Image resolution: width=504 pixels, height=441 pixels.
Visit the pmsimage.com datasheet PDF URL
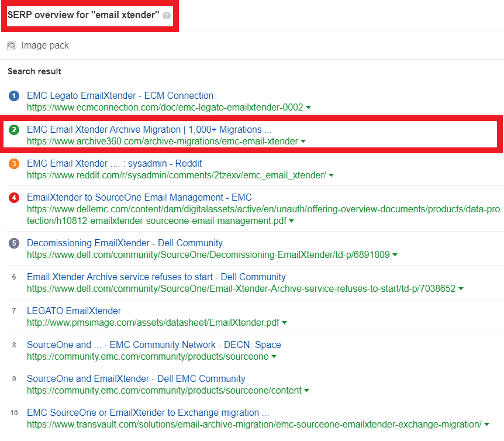[x=153, y=323]
